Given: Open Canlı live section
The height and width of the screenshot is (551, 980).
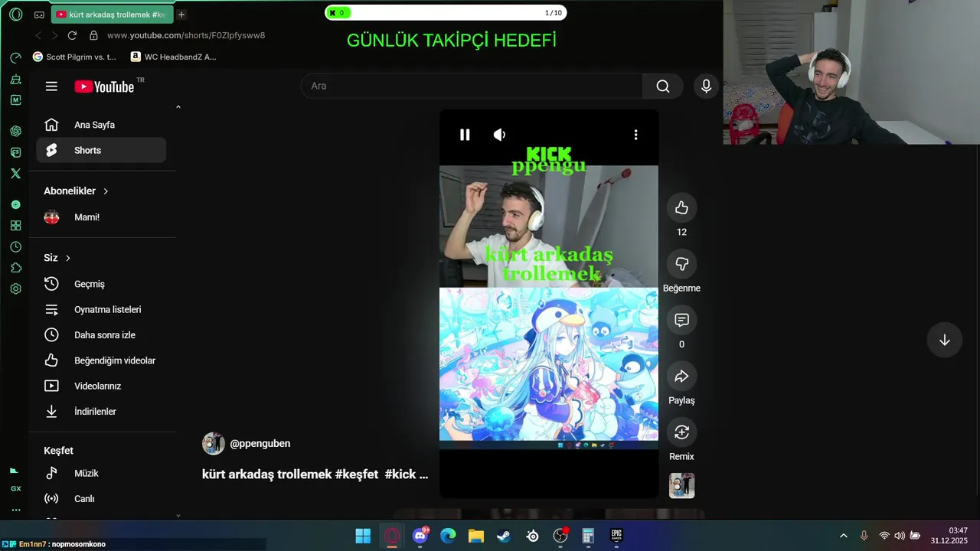Looking at the screenshot, I should pos(101,499).
